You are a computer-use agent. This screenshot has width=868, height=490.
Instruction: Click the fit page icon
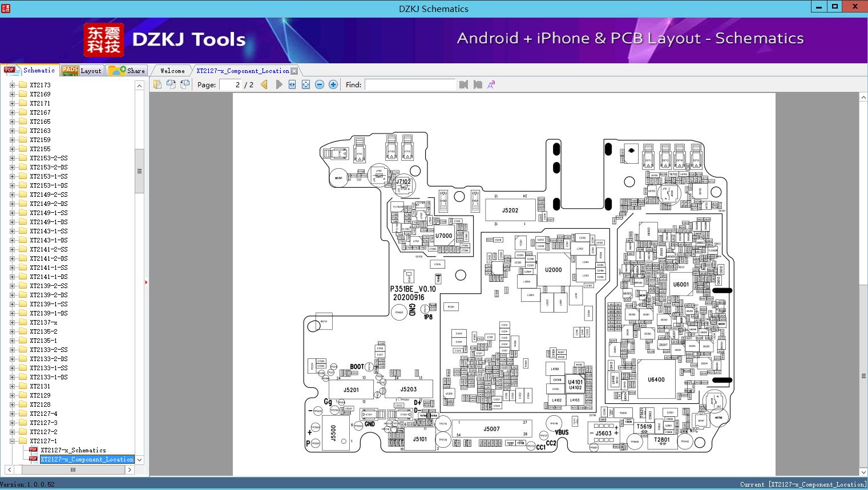tap(306, 84)
